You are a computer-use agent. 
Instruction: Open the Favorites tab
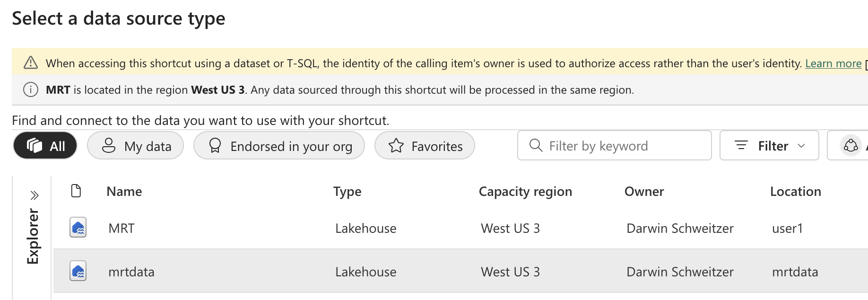coord(425,146)
